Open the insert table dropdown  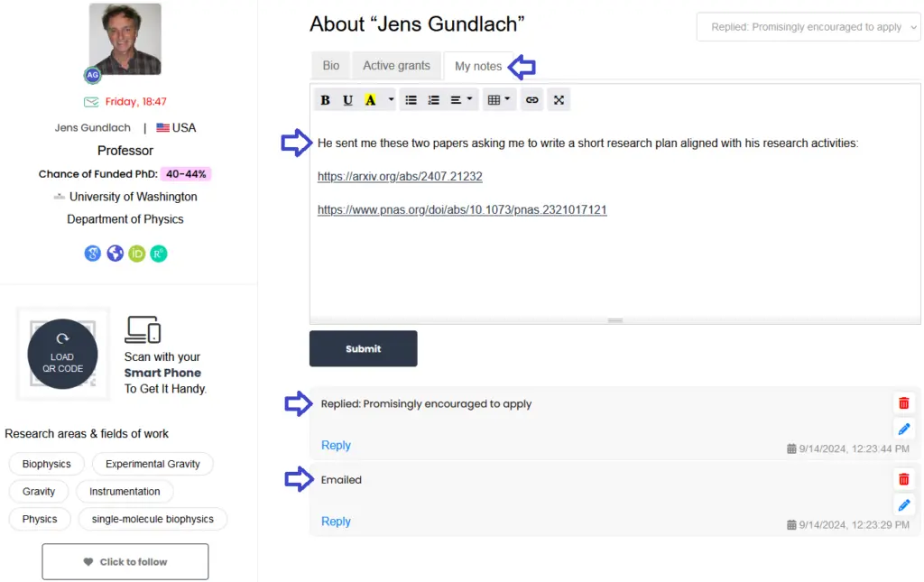[x=498, y=100]
